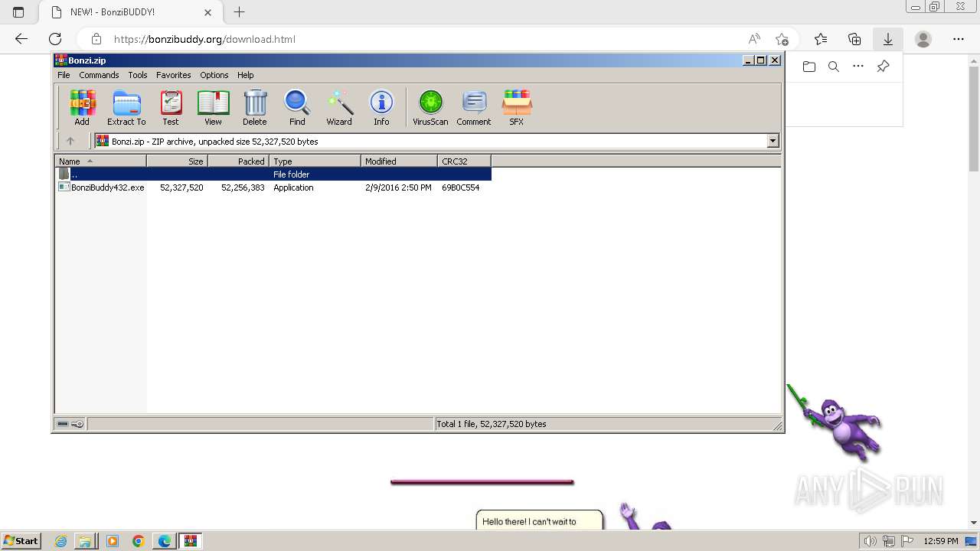The image size is (980, 551).
Task: Open the Favorites menu
Action: click(x=174, y=75)
